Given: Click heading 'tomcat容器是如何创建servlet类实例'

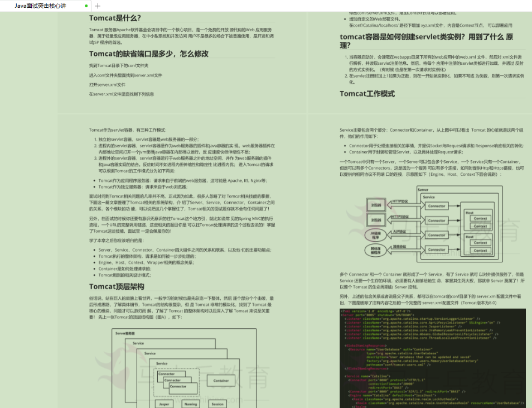Looking at the screenshot, I should click(x=426, y=41).
